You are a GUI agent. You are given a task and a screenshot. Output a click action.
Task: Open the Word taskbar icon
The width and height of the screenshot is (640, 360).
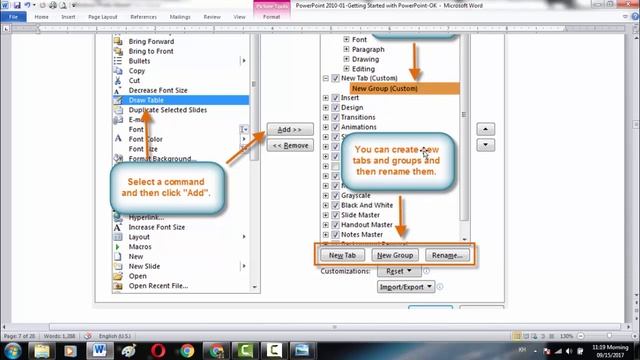(99, 351)
